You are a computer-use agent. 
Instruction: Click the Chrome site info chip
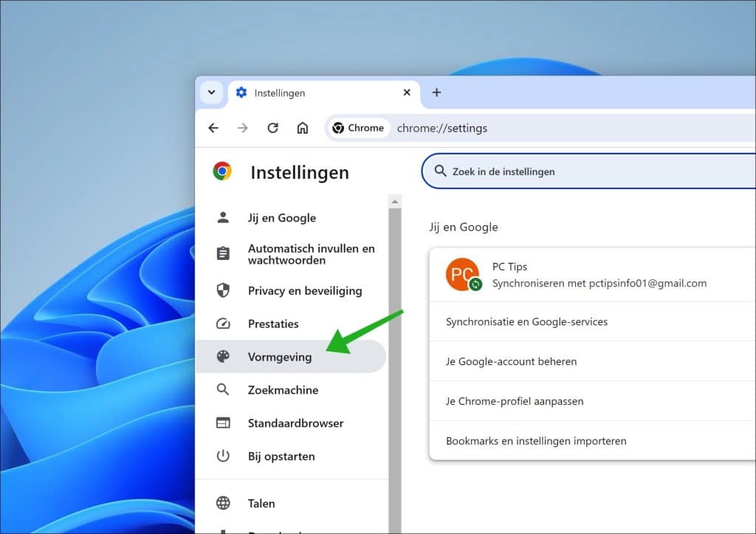click(x=358, y=128)
